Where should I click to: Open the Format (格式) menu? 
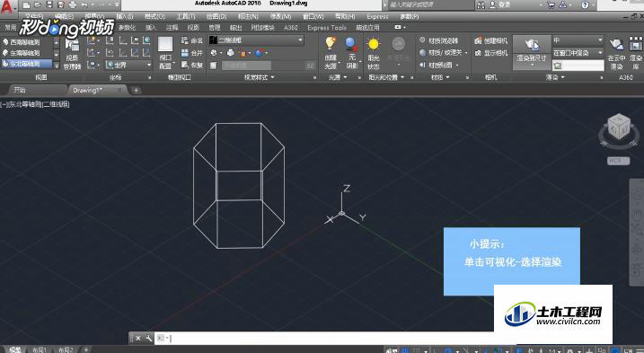(x=154, y=16)
